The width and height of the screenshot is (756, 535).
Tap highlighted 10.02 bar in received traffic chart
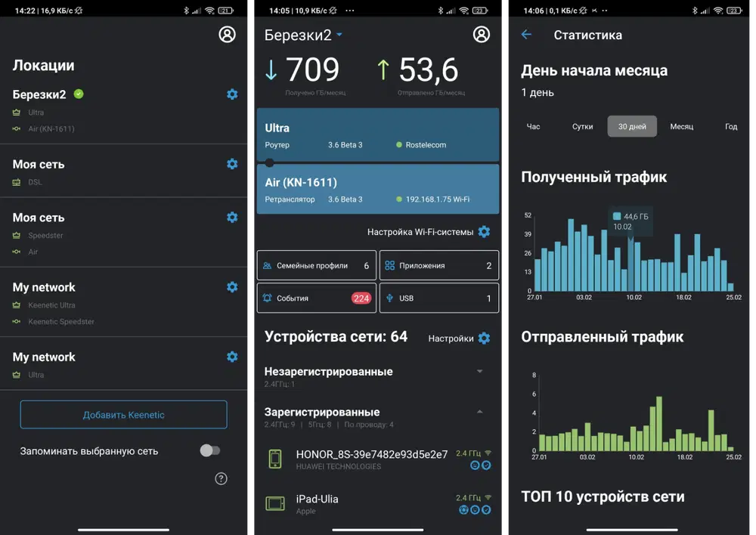631,265
